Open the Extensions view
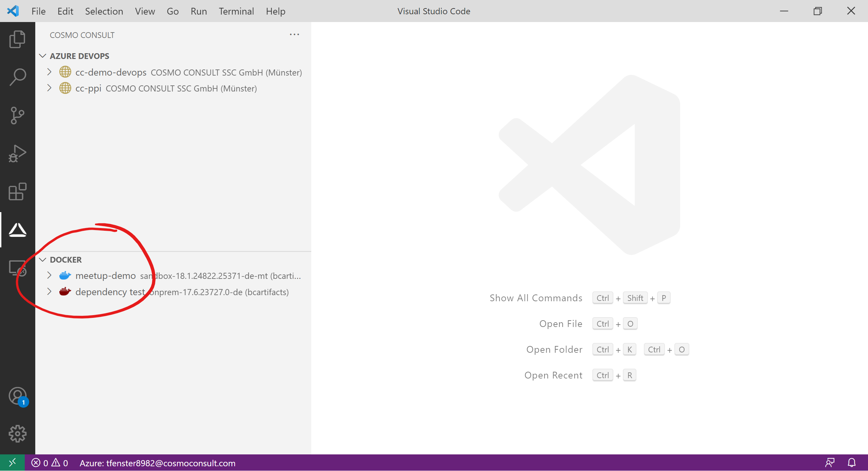 click(17, 192)
